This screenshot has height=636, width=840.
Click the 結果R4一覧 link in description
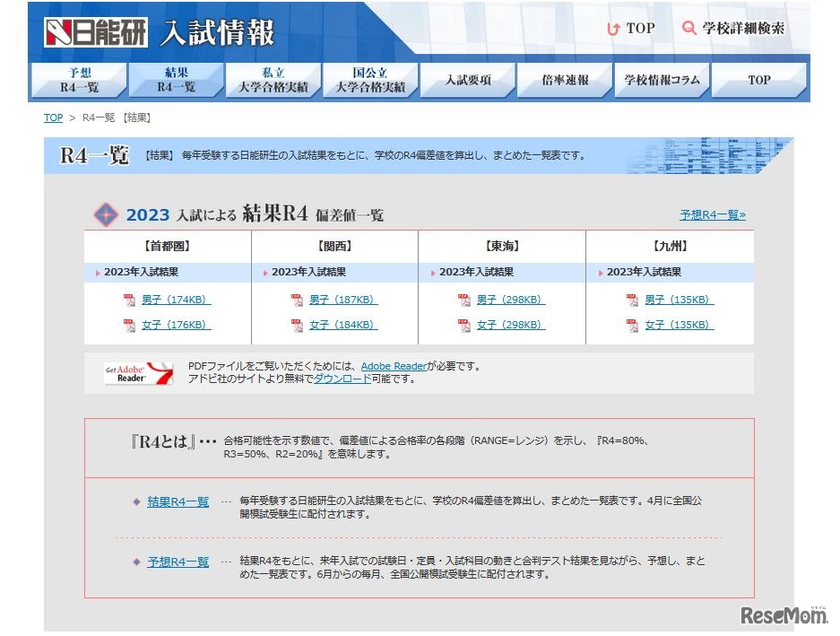click(178, 502)
